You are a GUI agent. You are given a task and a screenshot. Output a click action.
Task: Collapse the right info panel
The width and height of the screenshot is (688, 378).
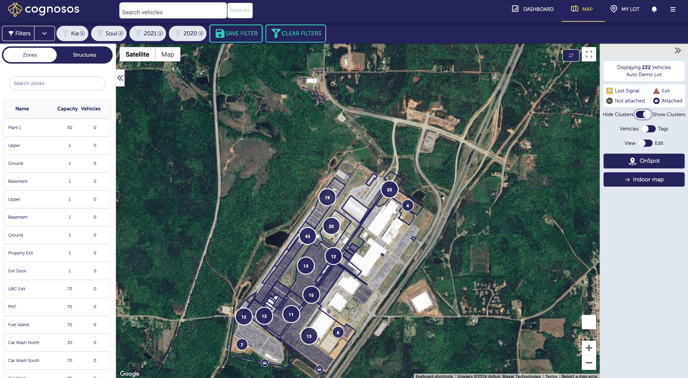pyautogui.click(x=677, y=50)
